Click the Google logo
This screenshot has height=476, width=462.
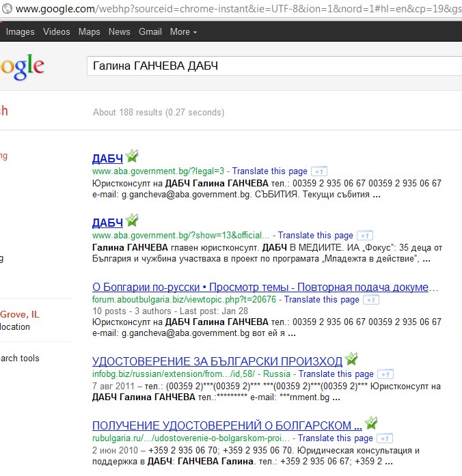tap(22, 66)
